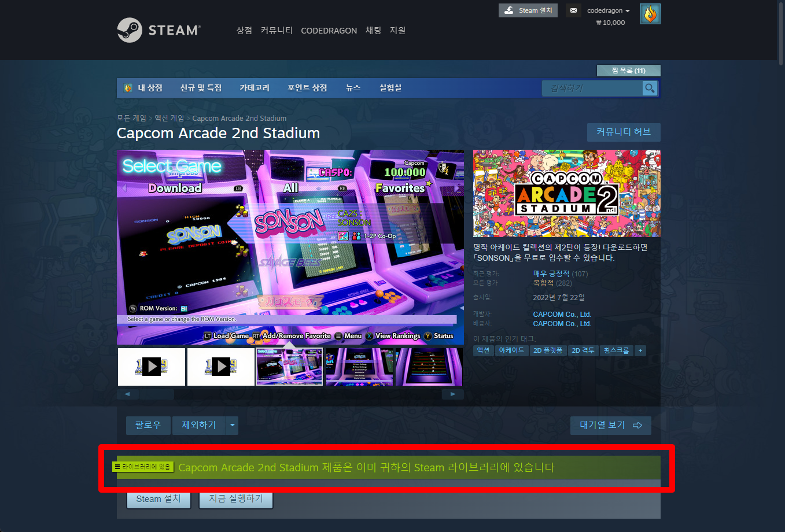Viewport: 785px width, 532px height.
Task: Open the user avatar flame icon
Action: [650, 14]
